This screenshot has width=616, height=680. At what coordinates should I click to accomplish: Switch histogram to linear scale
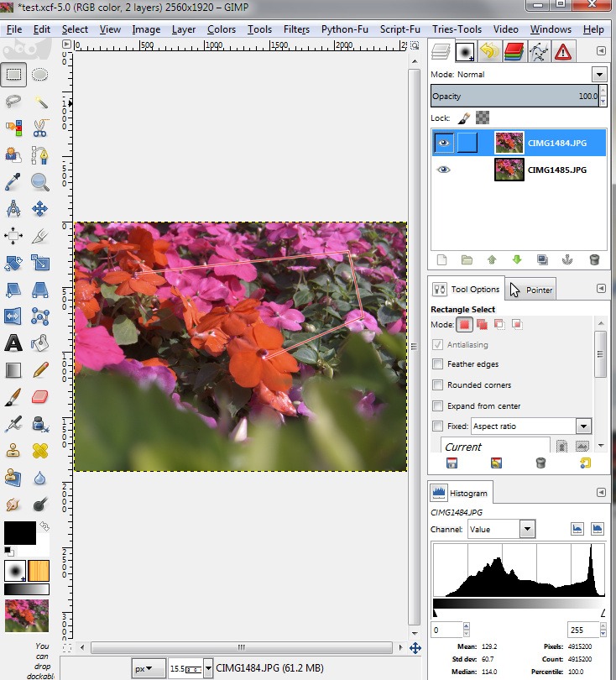tap(577, 529)
